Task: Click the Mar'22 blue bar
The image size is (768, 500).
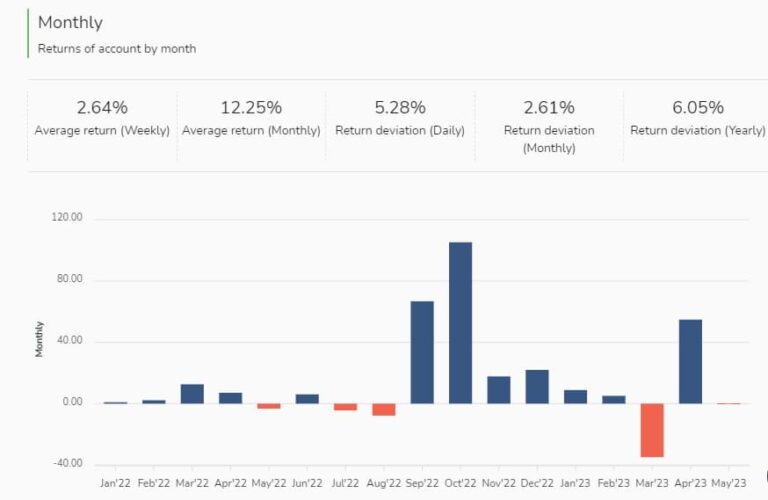Action: (x=192, y=393)
